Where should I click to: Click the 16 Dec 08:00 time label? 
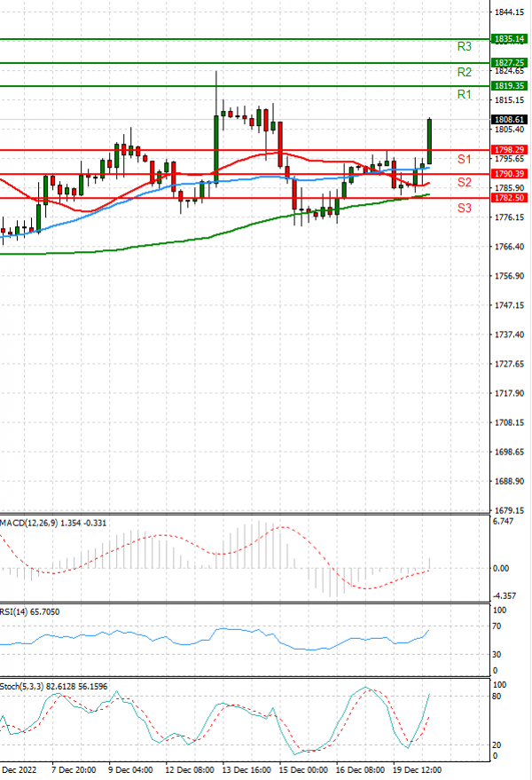coord(361,770)
